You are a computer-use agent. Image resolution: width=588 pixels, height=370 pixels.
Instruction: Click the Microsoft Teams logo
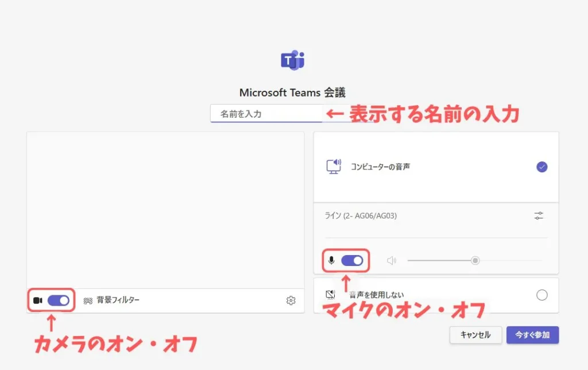(292, 60)
